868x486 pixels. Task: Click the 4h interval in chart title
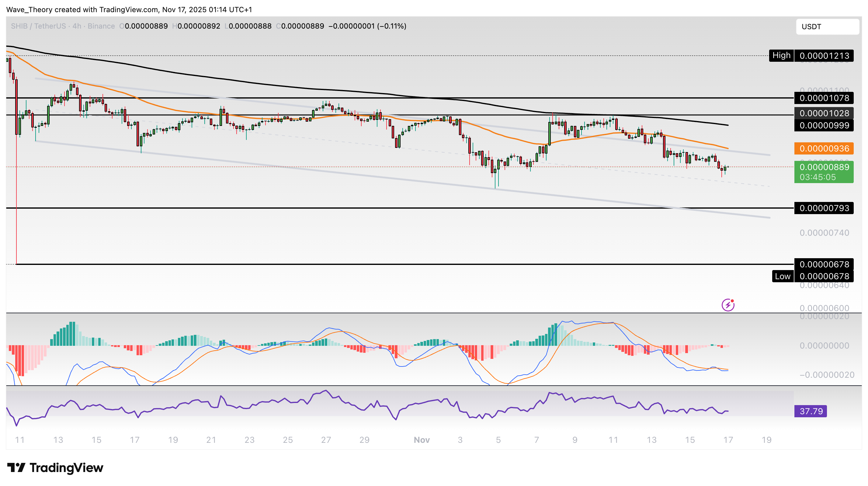(x=77, y=26)
